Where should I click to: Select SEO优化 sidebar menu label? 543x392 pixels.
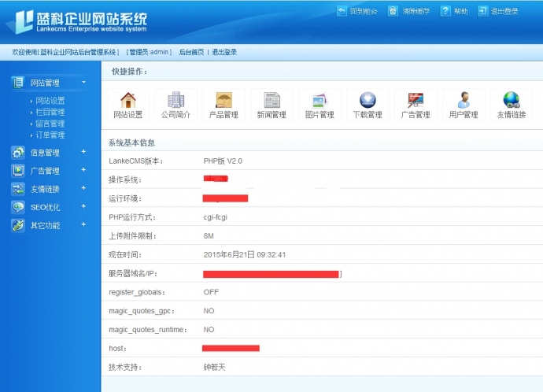click(x=46, y=208)
